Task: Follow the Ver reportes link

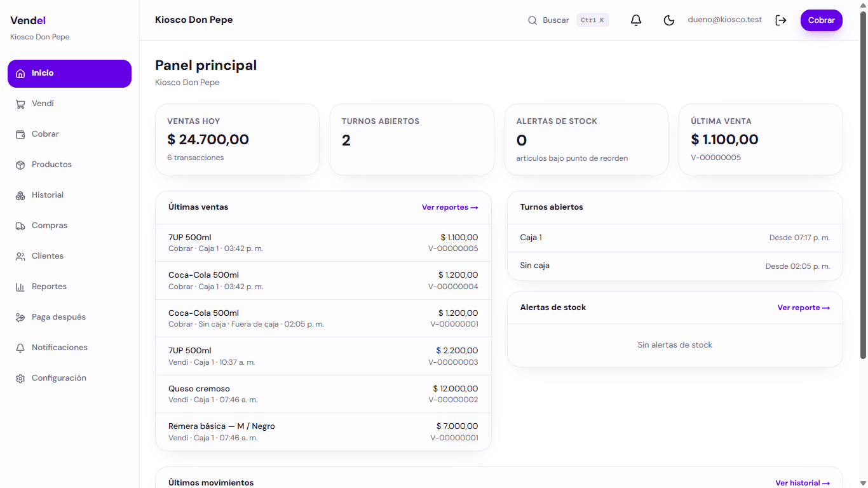Action: pos(450,207)
